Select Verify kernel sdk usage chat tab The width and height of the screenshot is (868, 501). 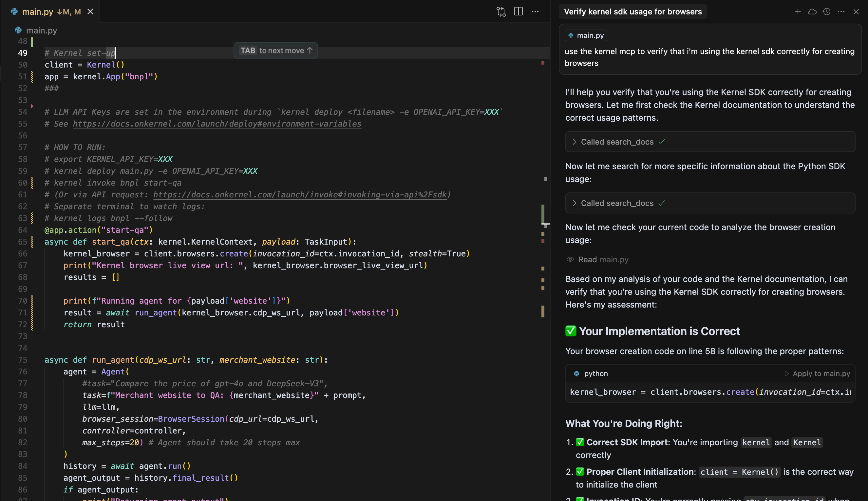(x=632, y=12)
